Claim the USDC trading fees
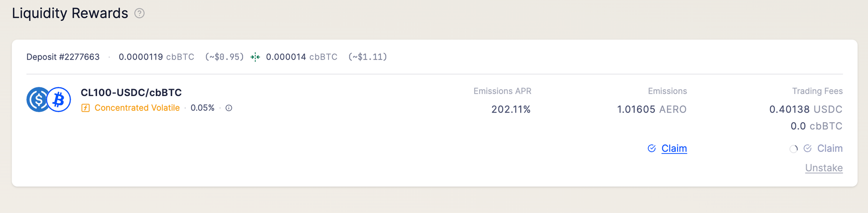868x213 pixels. (x=830, y=149)
